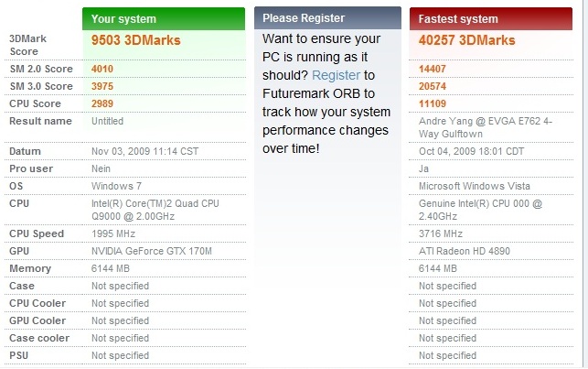Click fastest CPU score 11109
The height and width of the screenshot is (369, 588).
point(432,103)
